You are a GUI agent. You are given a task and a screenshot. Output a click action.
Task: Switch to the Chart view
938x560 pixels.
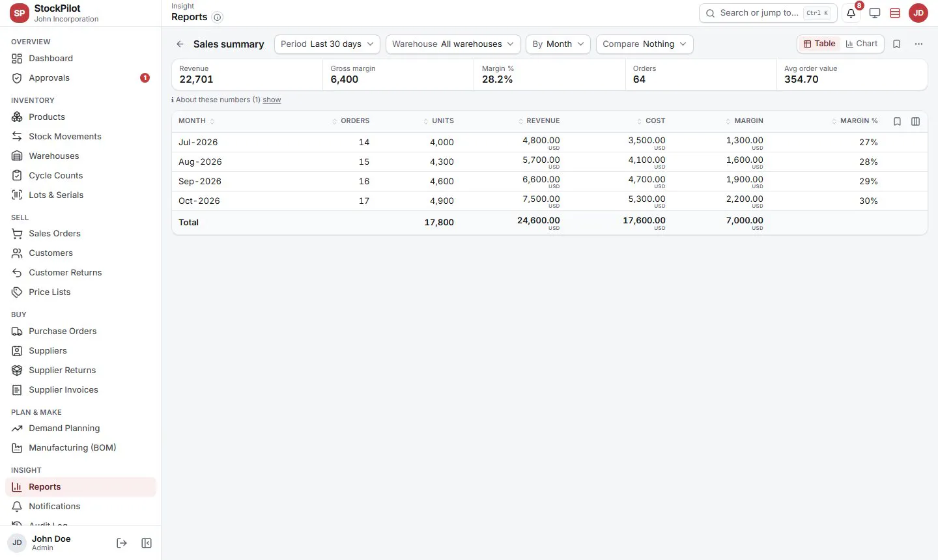tap(862, 44)
